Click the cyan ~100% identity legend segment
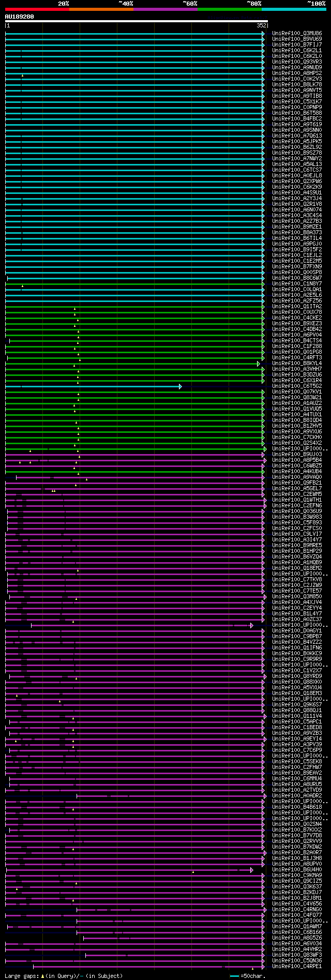331x980 pixels. pos(294,9)
